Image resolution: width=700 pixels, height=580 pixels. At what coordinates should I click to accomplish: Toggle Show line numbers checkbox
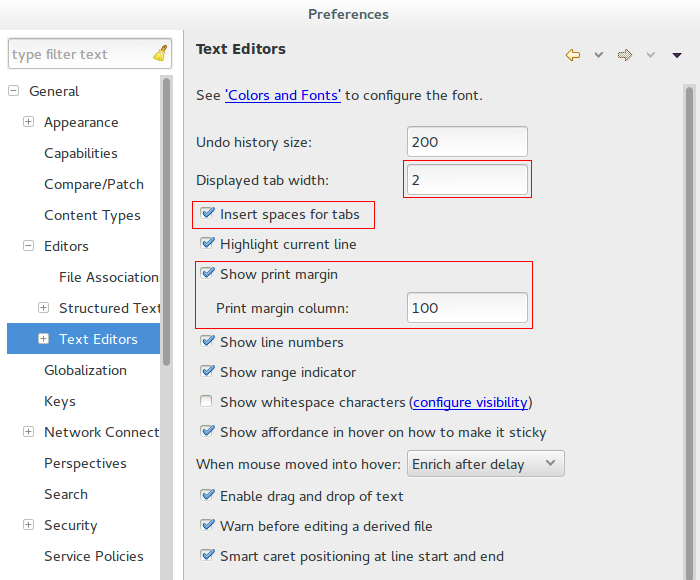tap(207, 342)
